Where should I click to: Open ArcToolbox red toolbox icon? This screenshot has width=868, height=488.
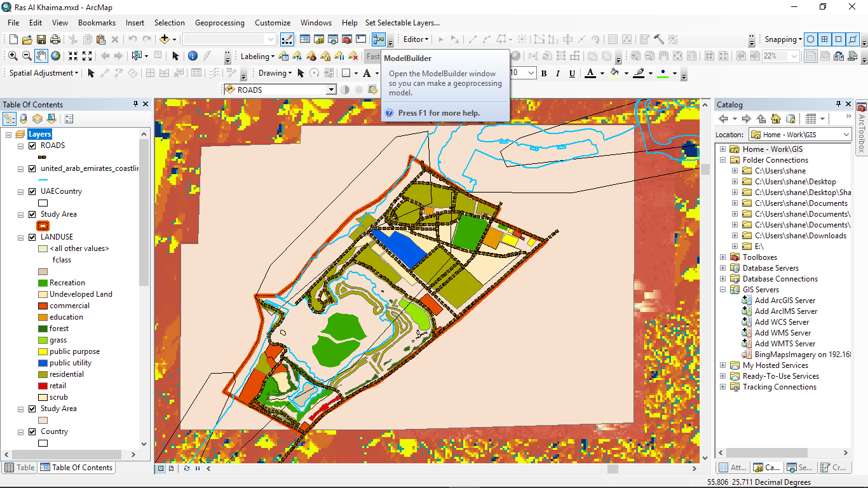(x=347, y=39)
